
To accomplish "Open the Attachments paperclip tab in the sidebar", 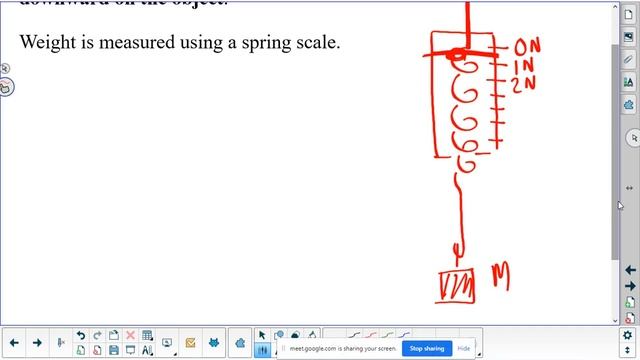I will [x=629, y=60].
